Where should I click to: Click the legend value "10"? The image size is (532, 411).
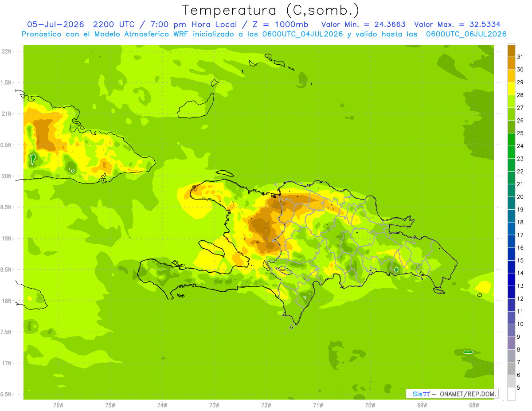(520, 324)
